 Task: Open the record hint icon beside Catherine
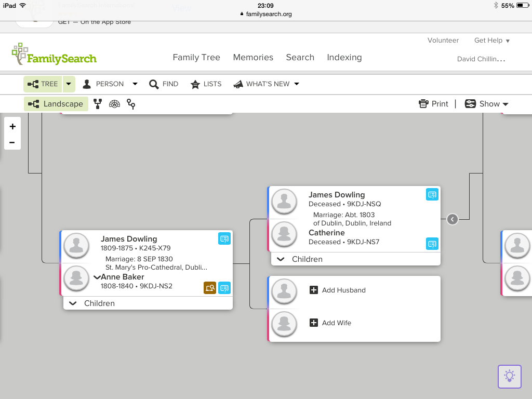[432, 244]
